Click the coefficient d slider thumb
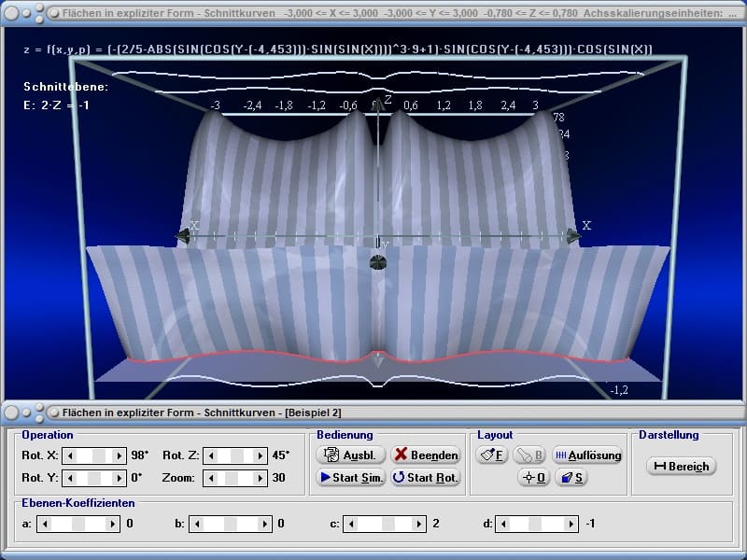The image size is (747, 560). click(534, 524)
